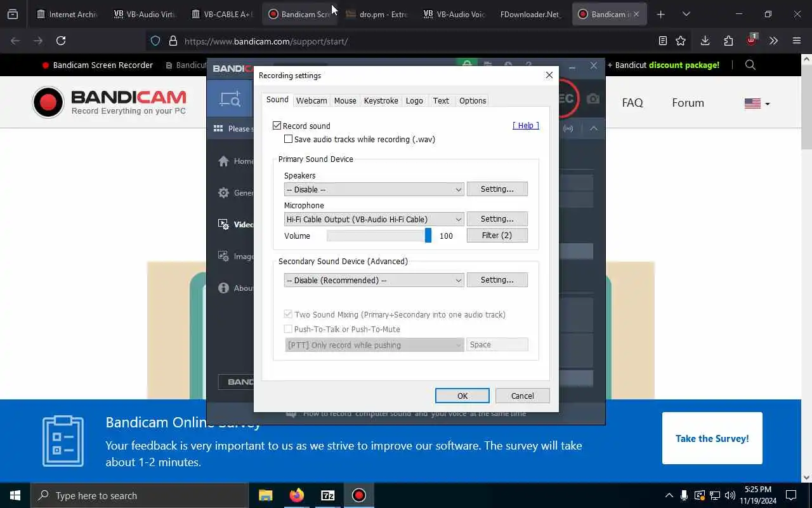
Task: Bookmark this page with the star icon
Action: point(681,41)
